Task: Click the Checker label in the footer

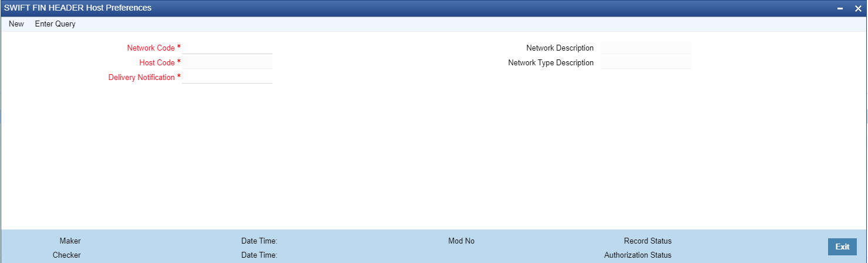Action: click(x=66, y=255)
